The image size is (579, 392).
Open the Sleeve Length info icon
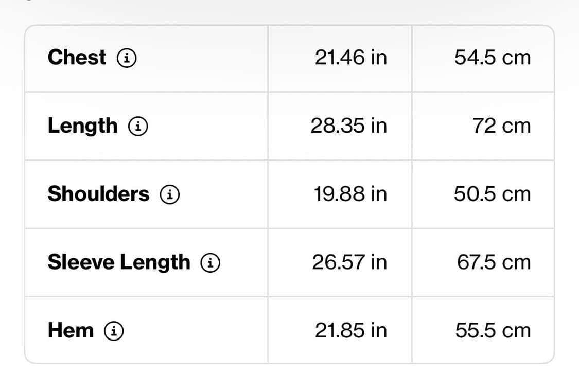tap(210, 262)
